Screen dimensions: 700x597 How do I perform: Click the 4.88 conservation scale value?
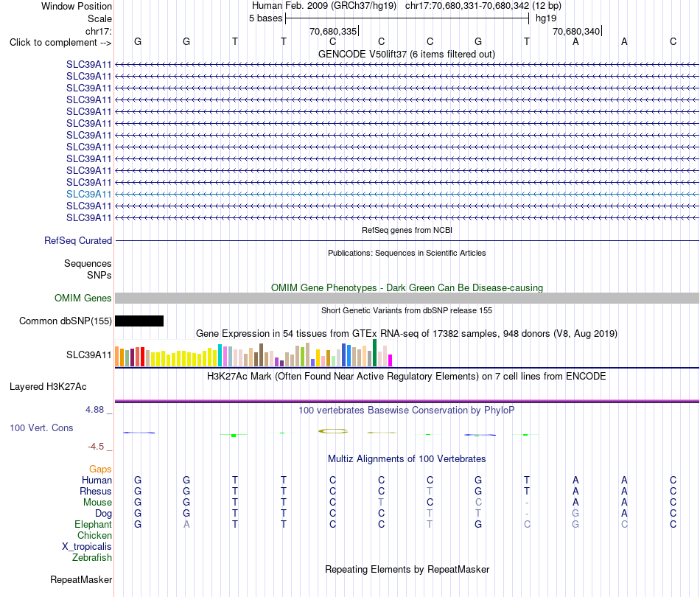click(94, 410)
